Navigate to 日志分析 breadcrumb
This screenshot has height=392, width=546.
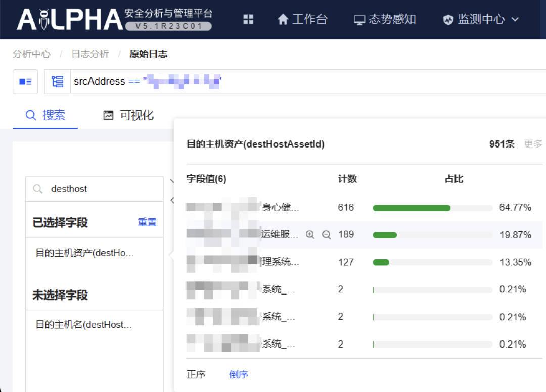(90, 54)
